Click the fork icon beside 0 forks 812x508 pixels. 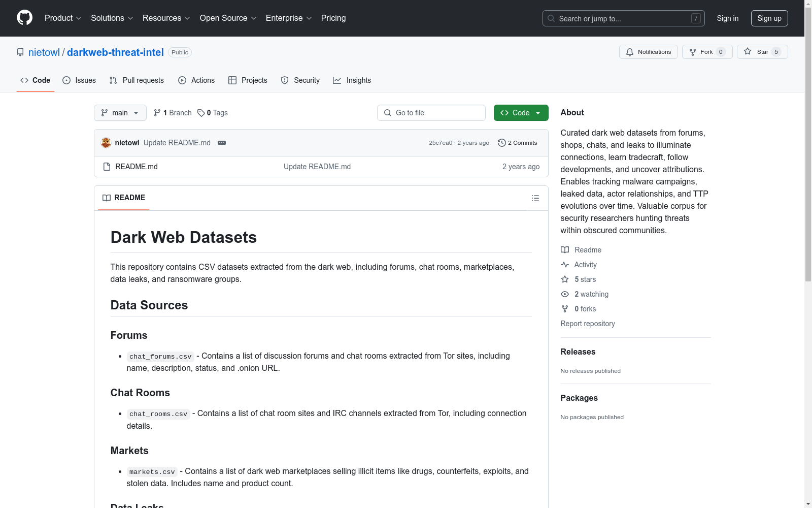565,309
